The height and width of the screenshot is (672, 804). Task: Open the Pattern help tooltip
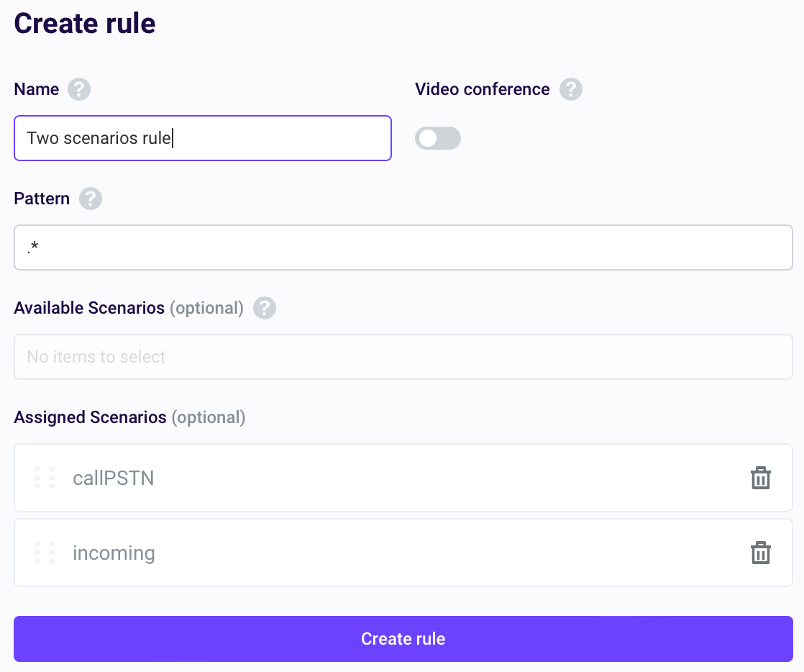click(91, 199)
